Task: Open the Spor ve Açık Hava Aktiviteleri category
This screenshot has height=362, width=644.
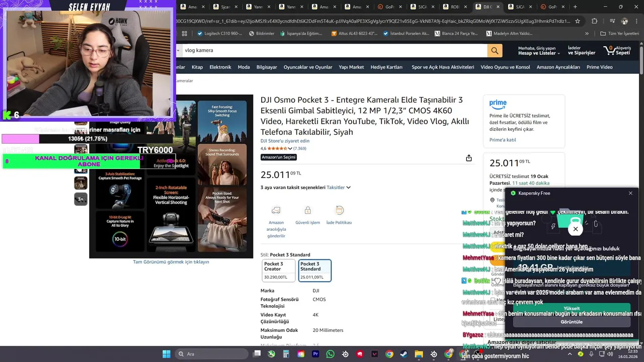Action: click(x=443, y=67)
